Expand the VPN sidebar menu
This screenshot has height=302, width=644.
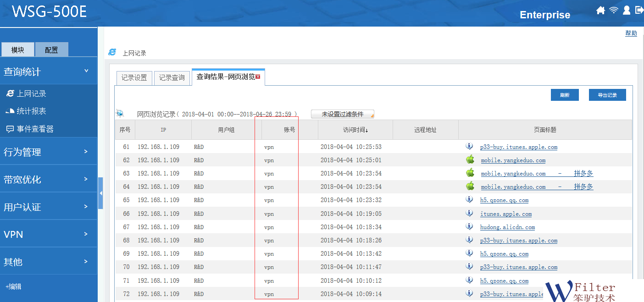click(x=49, y=234)
